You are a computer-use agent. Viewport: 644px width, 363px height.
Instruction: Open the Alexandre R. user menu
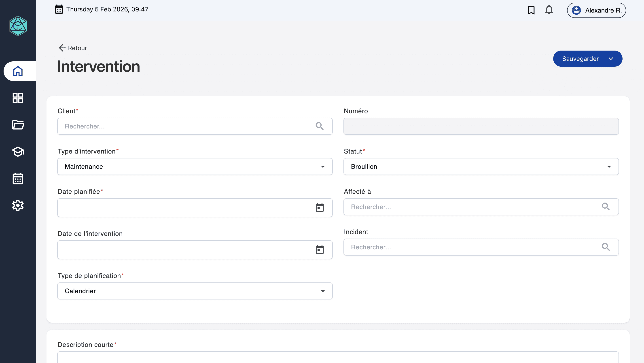[596, 10]
